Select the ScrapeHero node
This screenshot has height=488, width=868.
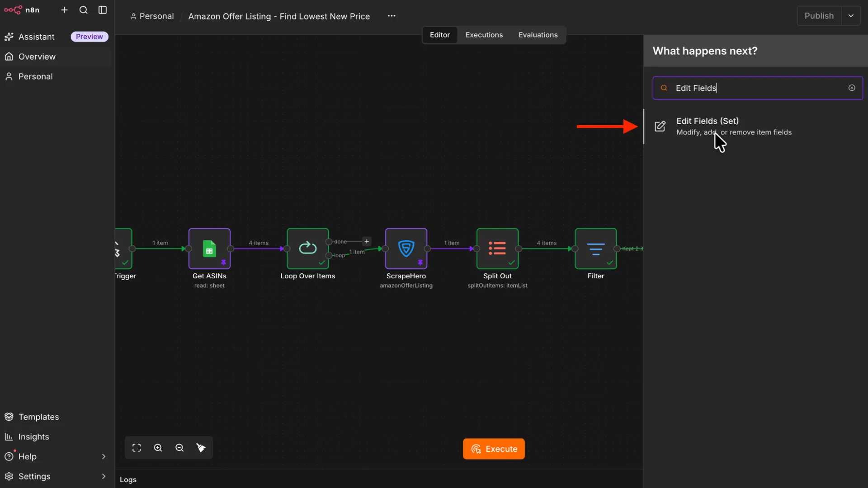click(x=406, y=249)
